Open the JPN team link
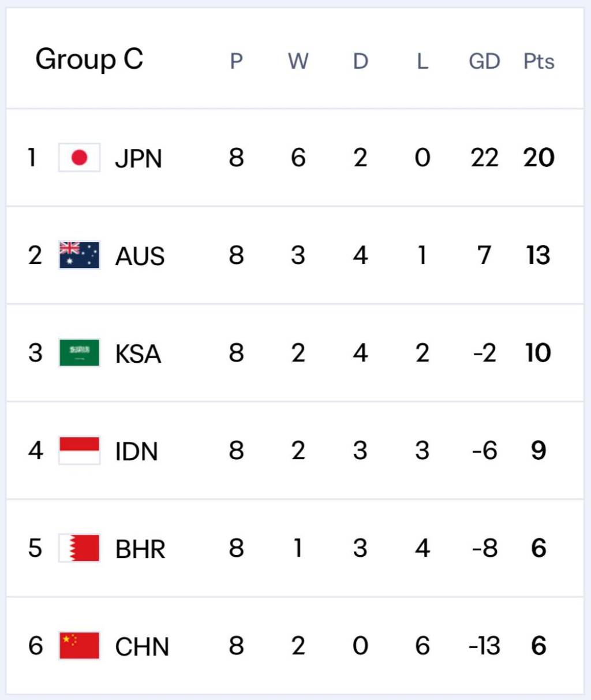 [x=139, y=158]
